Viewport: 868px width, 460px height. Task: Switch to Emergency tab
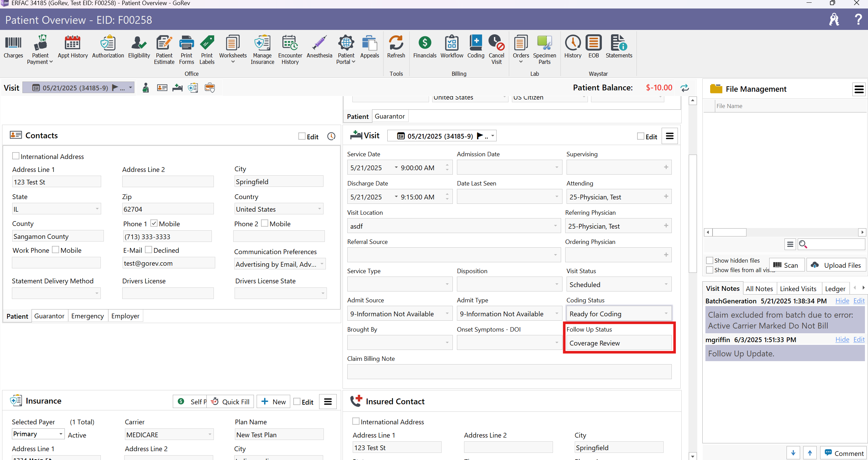[87, 316]
